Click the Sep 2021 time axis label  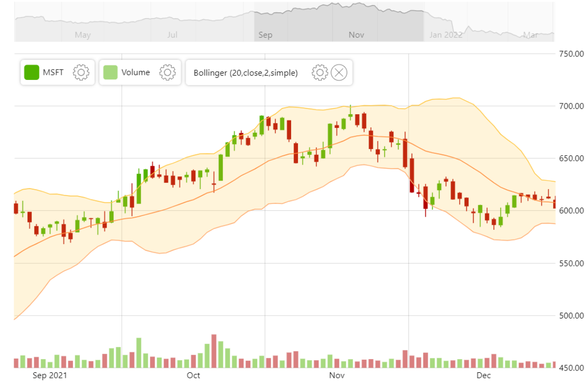click(x=50, y=375)
